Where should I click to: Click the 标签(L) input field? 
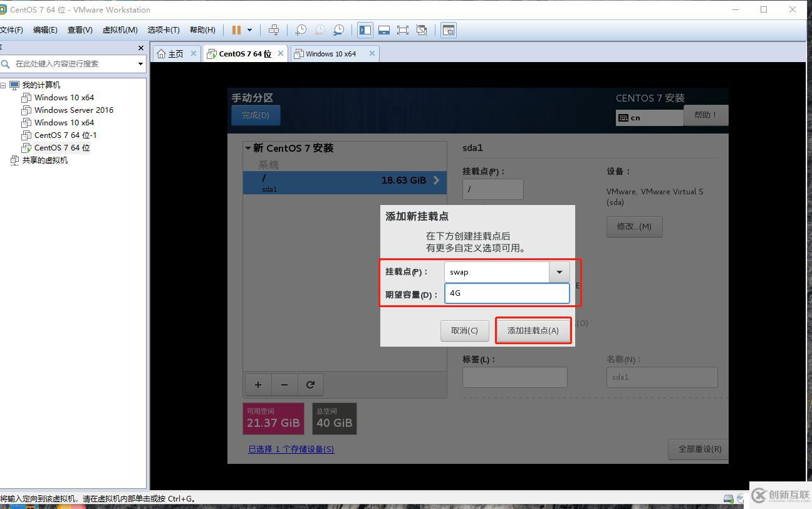[x=515, y=377]
